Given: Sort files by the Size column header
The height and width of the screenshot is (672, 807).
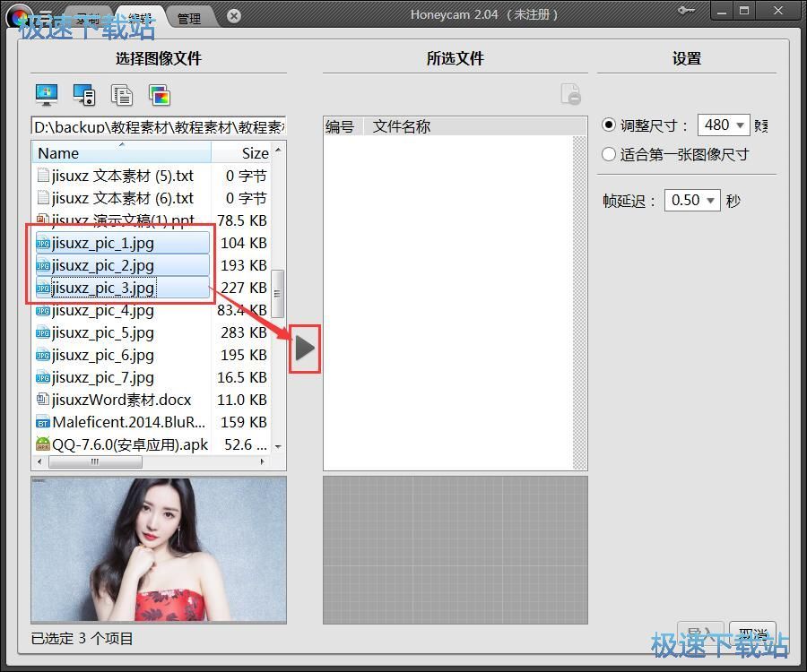Looking at the screenshot, I should (x=241, y=152).
